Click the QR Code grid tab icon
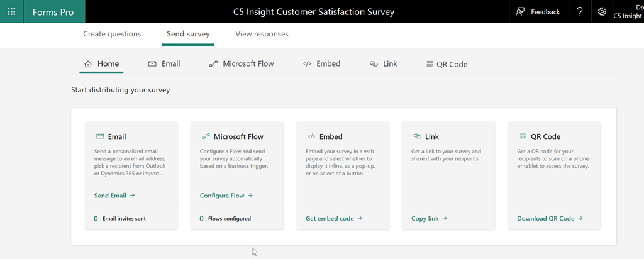The image size is (644, 259). pyautogui.click(x=430, y=64)
